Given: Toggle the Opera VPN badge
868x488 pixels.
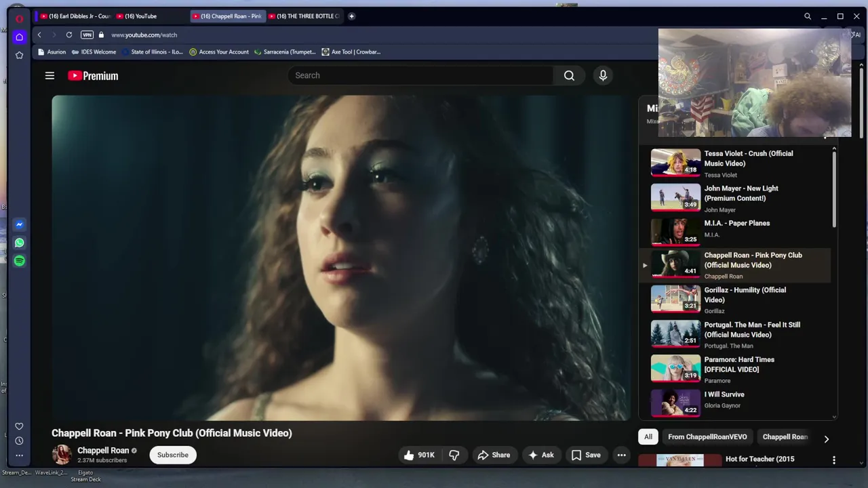Looking at the screenshot, I should click(87, 35).
